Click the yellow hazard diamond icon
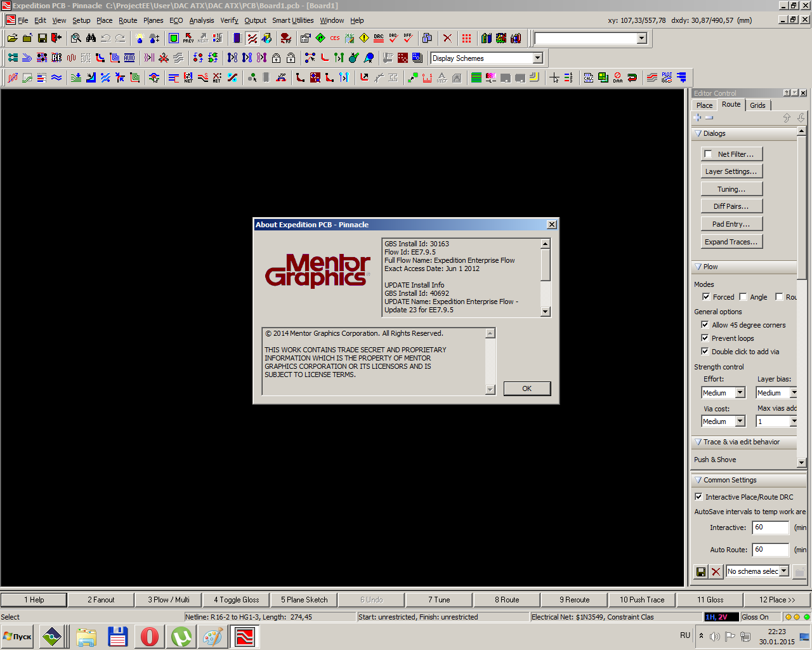This screenshot has height=650, width=812. [x=364, y=38]
